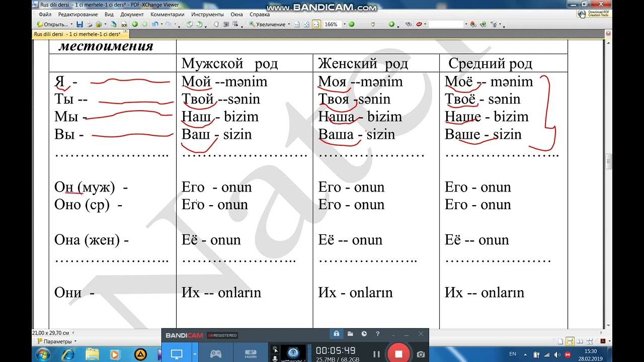The height and width of the screenshot is (362, 644).
Task: Choose the Select Text tool icon
Action: [235, 24]
